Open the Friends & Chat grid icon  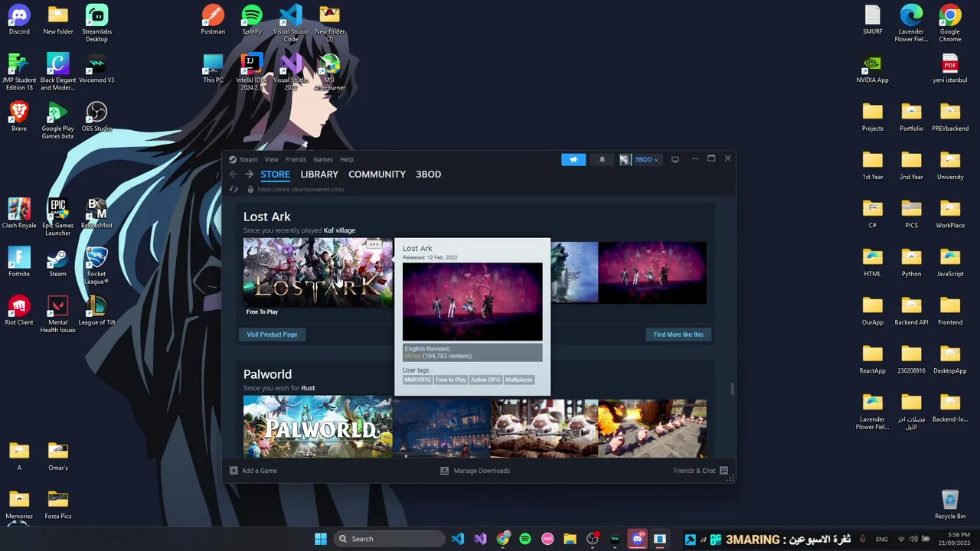coord(724,471)
